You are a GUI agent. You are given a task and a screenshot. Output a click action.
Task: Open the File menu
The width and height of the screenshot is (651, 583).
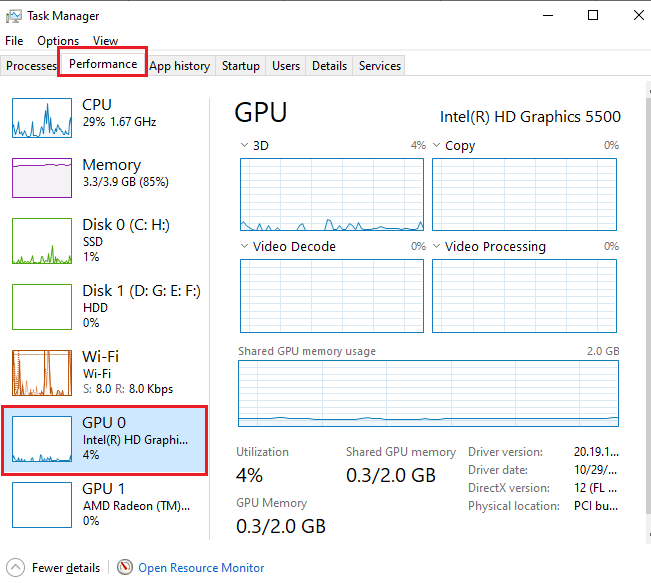[x=14, y=41]
